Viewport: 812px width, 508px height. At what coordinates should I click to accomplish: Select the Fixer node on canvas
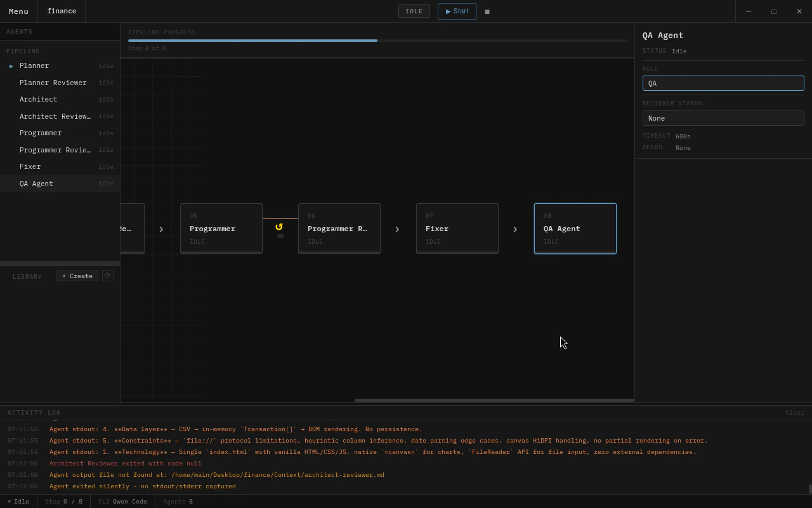pos(457,229)
